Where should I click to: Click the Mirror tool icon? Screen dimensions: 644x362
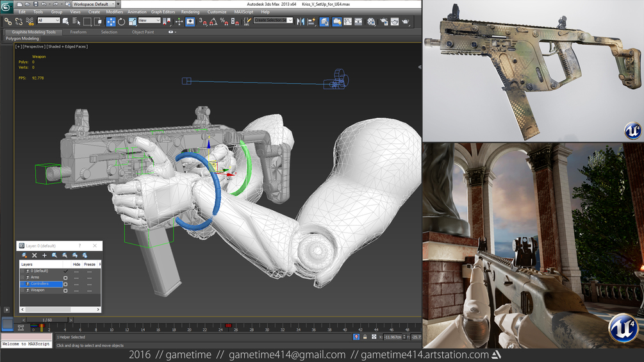301,21
